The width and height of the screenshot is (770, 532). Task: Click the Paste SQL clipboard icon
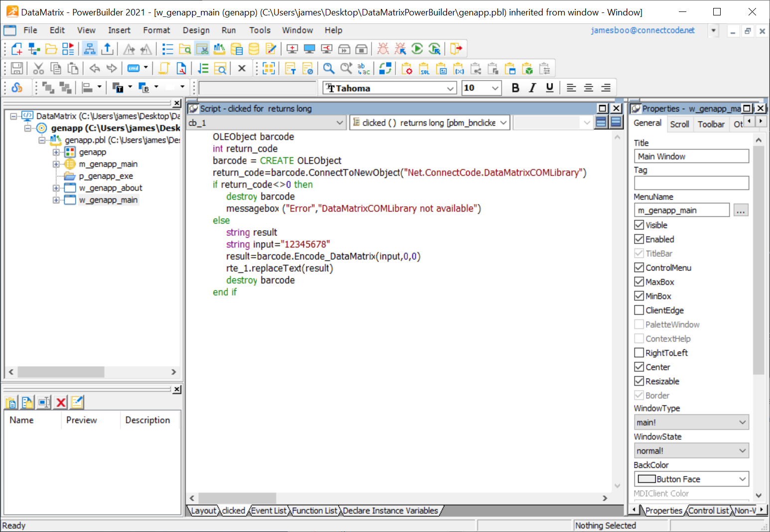[x=424, y=68]
